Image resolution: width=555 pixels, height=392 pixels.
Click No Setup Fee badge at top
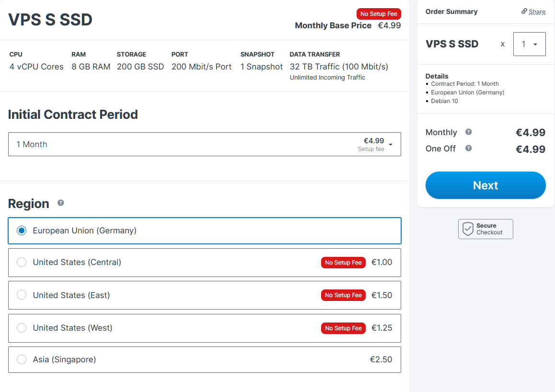point(379,14)
